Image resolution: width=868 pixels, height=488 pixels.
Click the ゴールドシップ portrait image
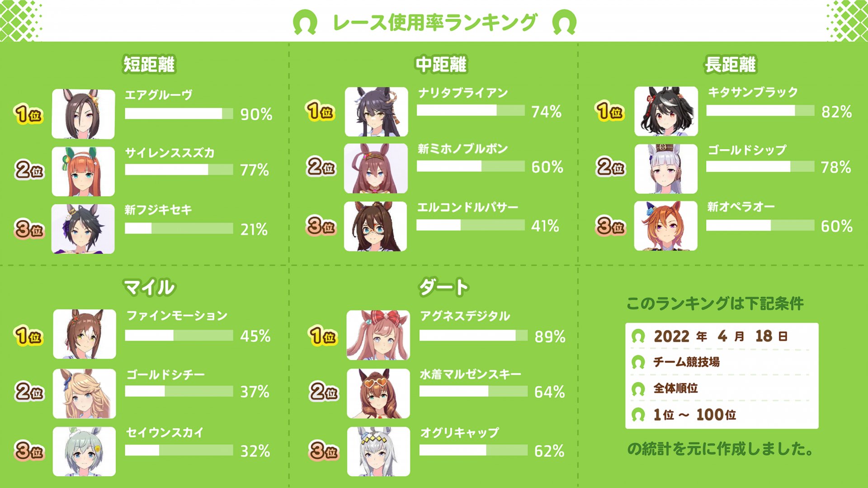[666, 169]
